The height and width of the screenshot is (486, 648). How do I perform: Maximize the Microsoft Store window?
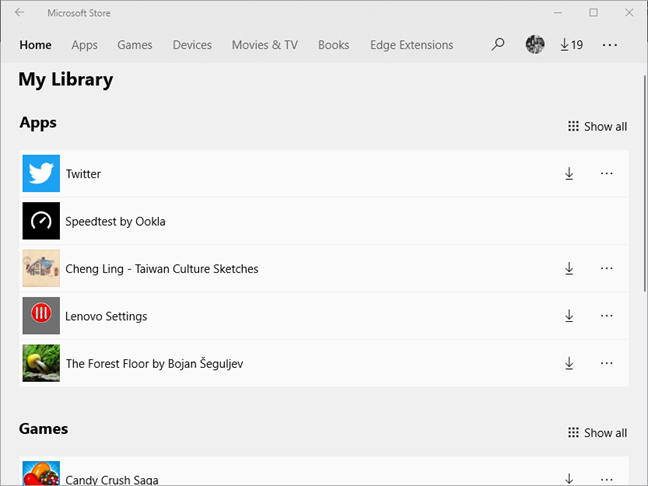point(593,13)
